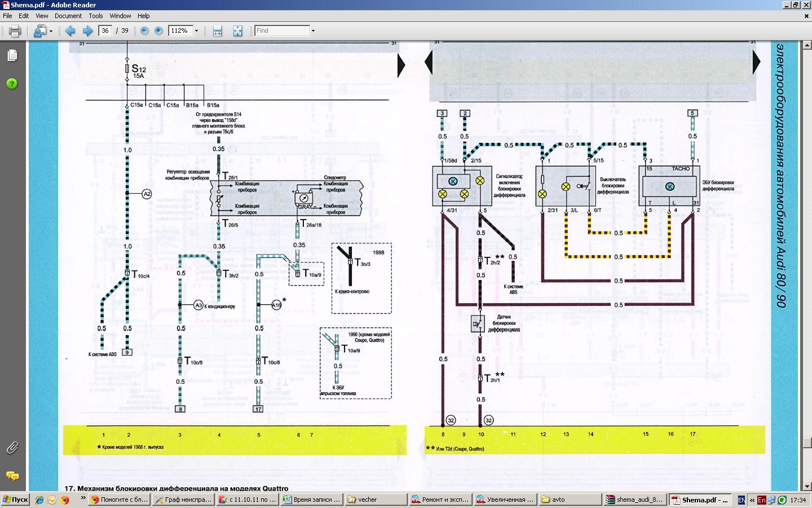812x508 pixels.
Task: Open the Tools menu
Action: (x=96, y=16)
